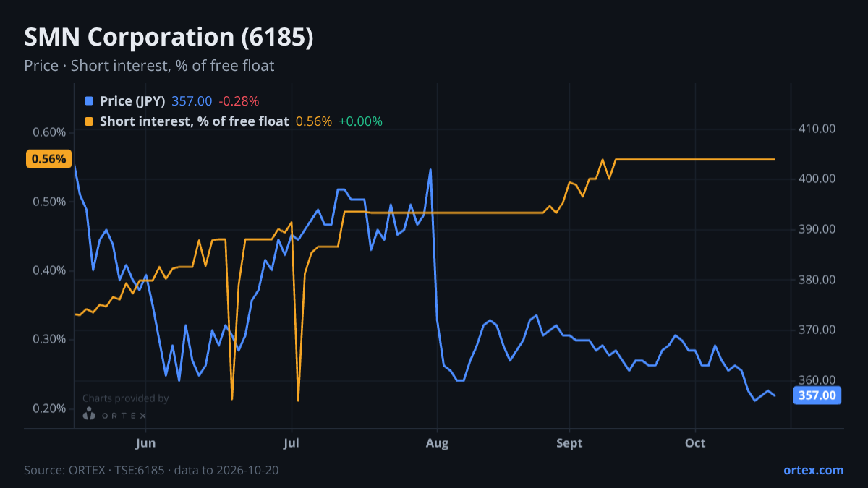Click the 370.00 right axis label
The width and height of the screenshot is (868, 488).
pyautogui.click(x=817, y=330)
